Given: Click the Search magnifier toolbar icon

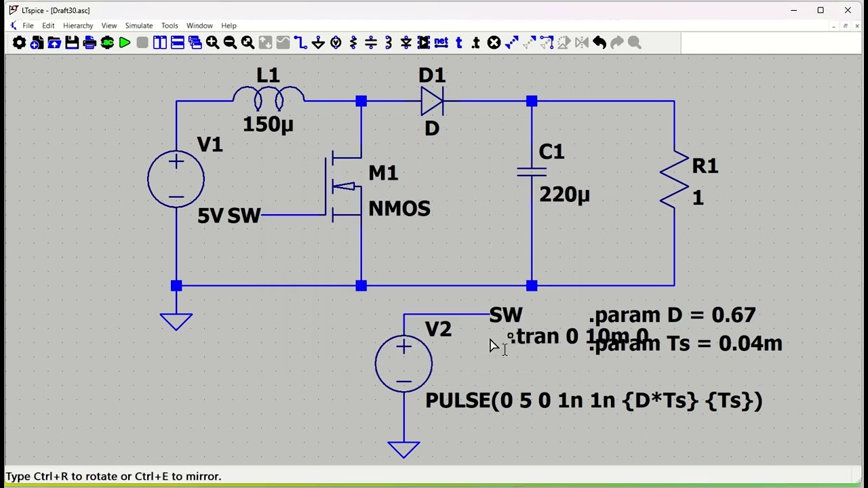Looking at the screenshot, I should (635, 43).
